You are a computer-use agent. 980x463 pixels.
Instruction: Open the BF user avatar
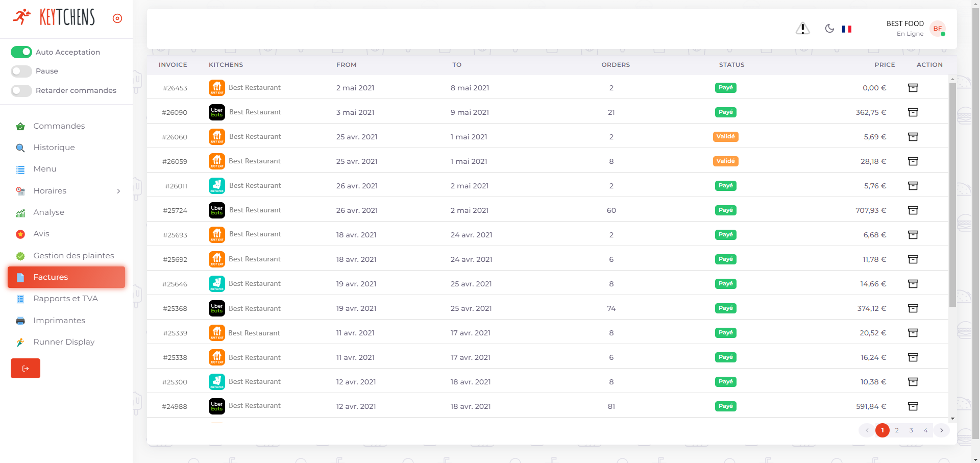[938, 29]
